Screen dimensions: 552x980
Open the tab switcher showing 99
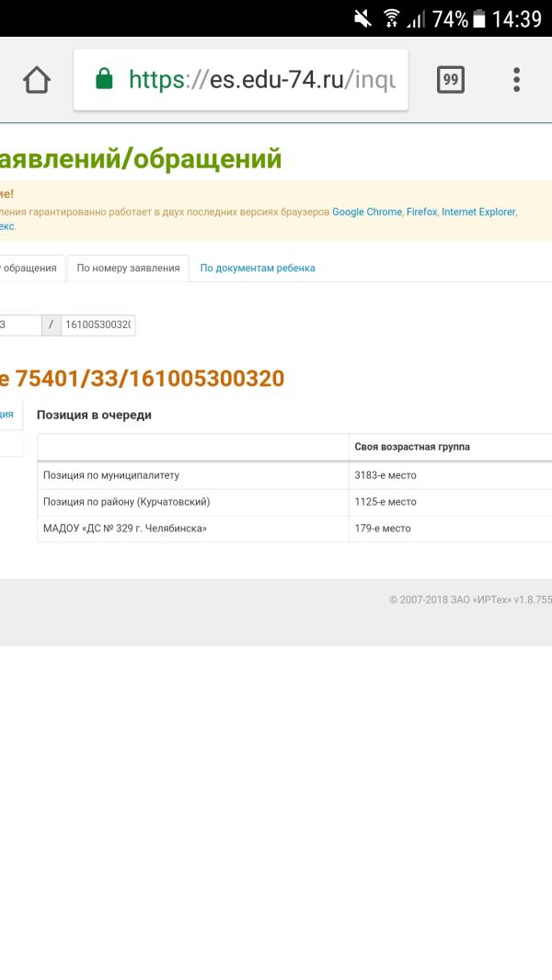(450, 80)
